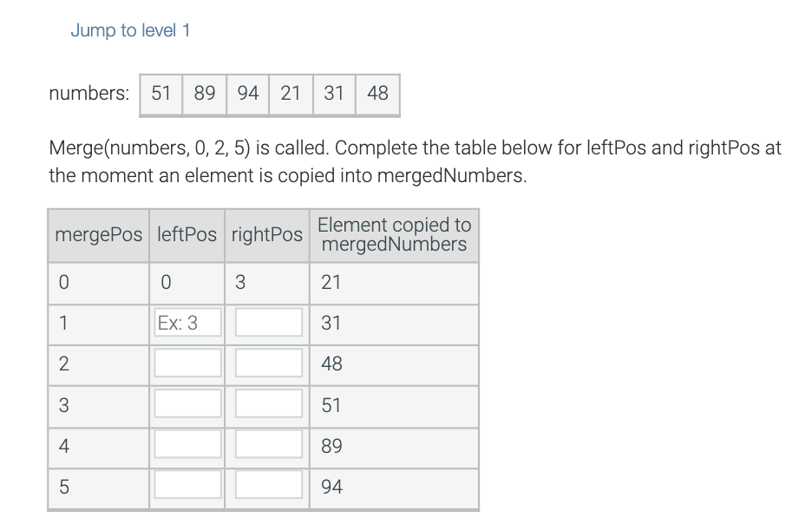Select leftPos input for mergePos 5
Viewport: 812px width, 524px height.
(x=187, y=485)
